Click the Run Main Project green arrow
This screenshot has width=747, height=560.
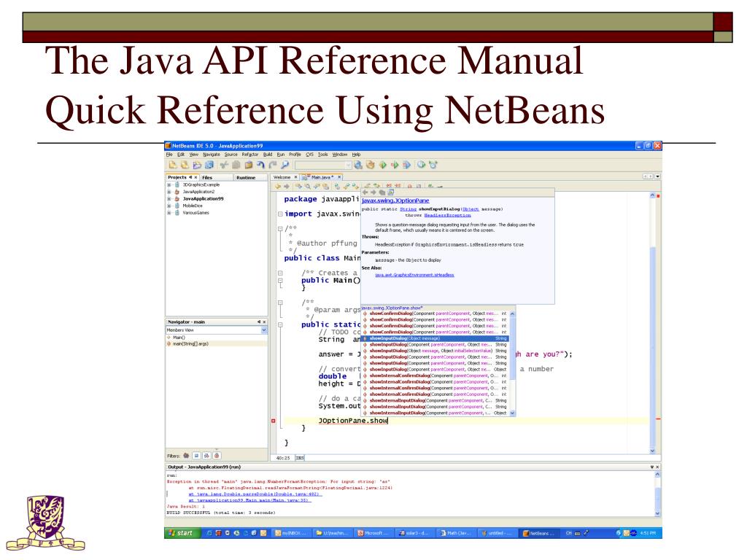[x=382, y=166]
